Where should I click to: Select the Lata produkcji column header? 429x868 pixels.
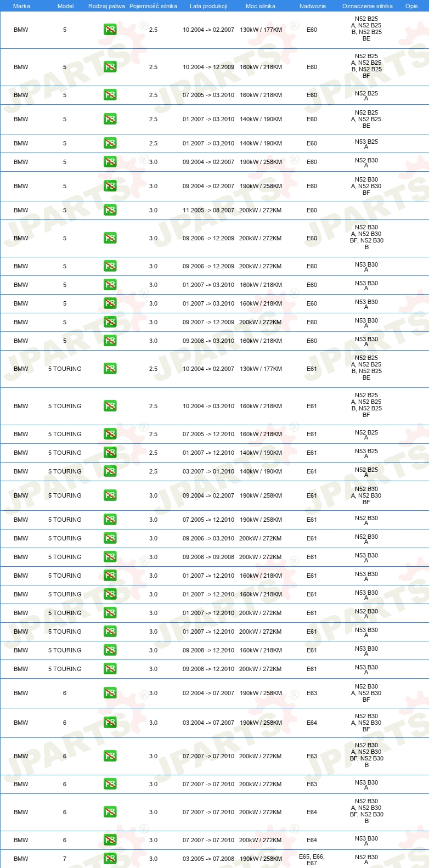tap(208, 6)
